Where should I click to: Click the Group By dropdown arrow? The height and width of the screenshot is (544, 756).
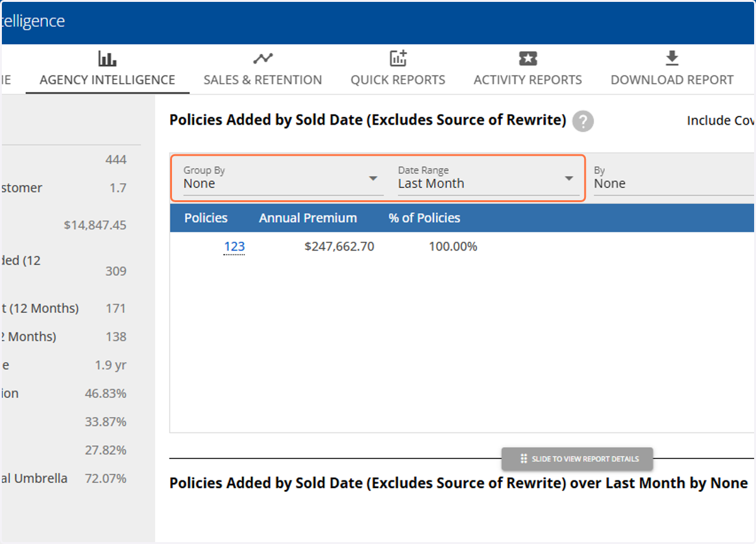(373, 179)
